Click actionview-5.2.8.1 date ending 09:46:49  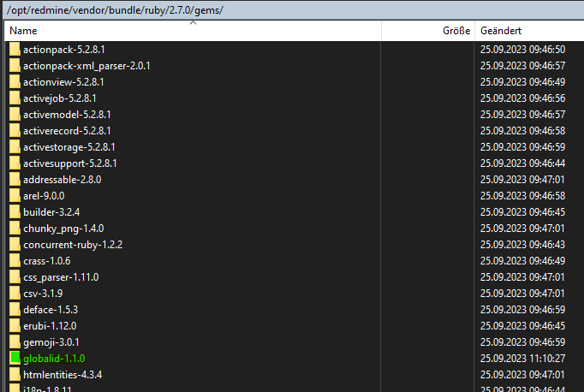coord(522,82)
